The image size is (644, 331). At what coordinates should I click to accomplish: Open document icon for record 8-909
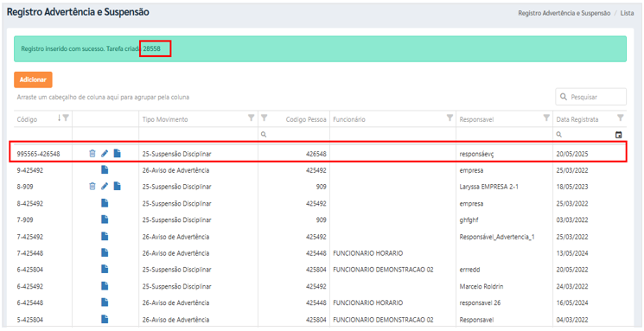pyautogui.click(x=117, y=187)
